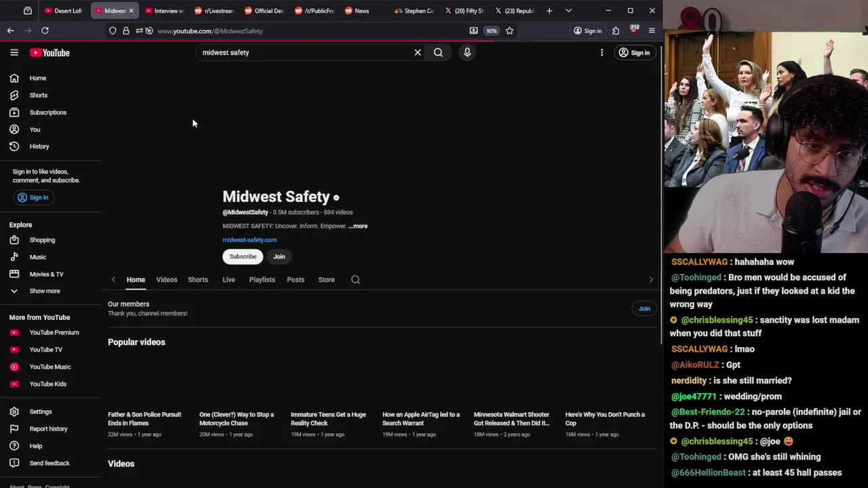Go back in browser history
This screenshot has width=868, height=488.
pyautogui.click(x=10, y=30)
